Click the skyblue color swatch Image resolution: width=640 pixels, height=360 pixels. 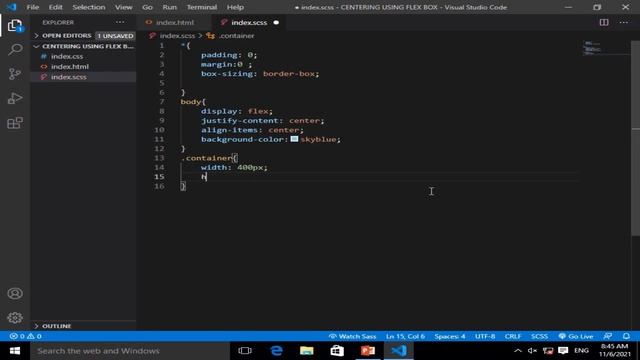coord(294,139)
